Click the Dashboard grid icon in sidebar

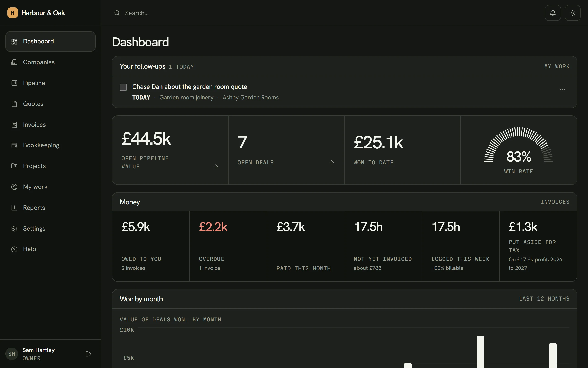[14, 42]
